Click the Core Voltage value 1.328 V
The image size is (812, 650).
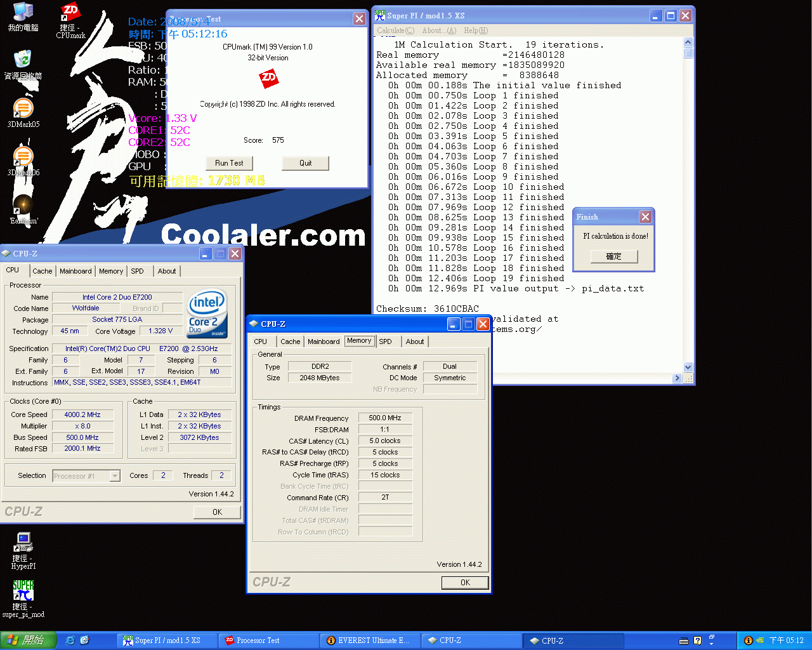click(160, 331)
